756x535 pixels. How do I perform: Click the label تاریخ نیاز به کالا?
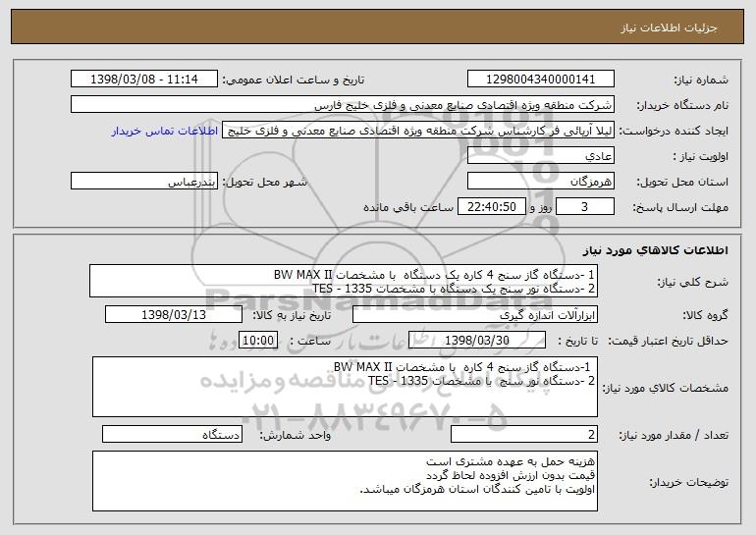pyautogui.click(x=292, y=315)
